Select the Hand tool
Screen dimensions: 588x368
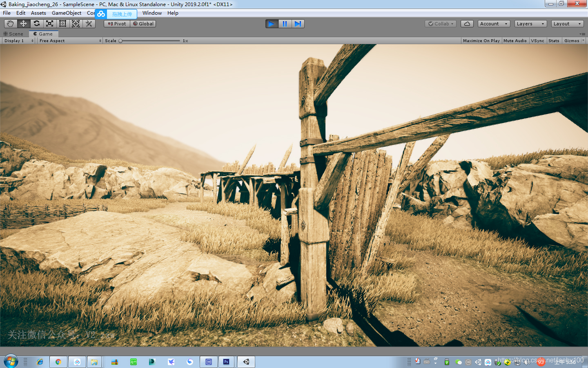(x=10, y=24)
